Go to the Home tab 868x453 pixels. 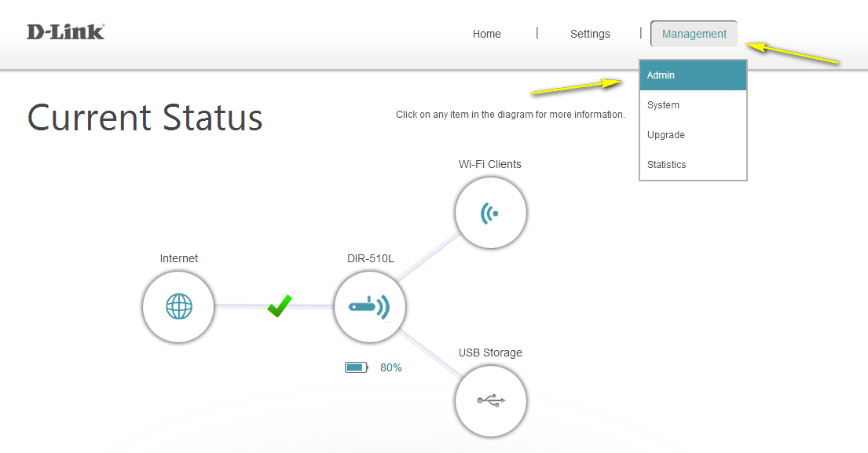(x=486, y=34)
